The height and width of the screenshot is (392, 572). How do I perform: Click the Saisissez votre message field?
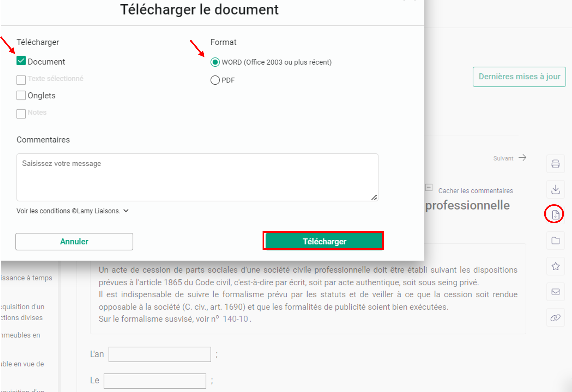tap(197, 177)
